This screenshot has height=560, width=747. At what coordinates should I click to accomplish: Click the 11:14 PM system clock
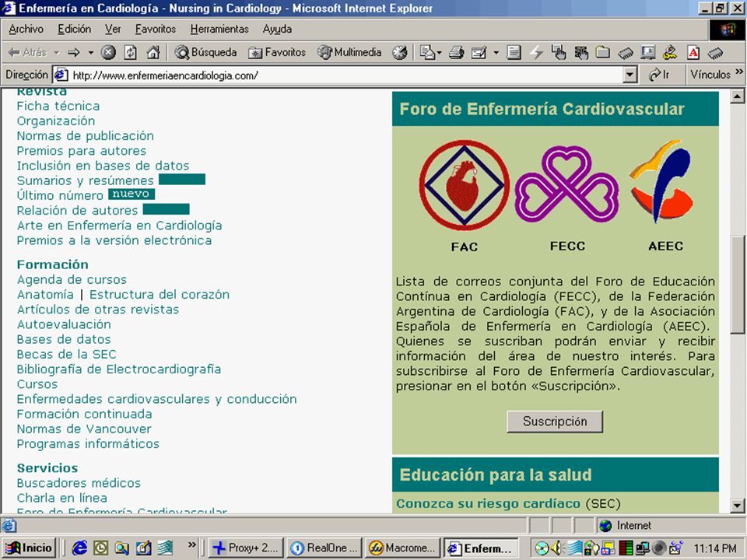[714, 548]
